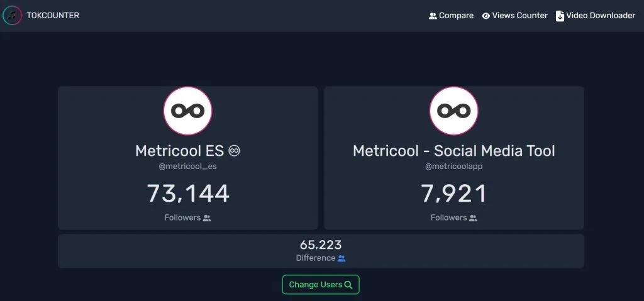644x301 pixels.
Task: Click the Views Counter eye icon
Action: click(x=486, y=16)
